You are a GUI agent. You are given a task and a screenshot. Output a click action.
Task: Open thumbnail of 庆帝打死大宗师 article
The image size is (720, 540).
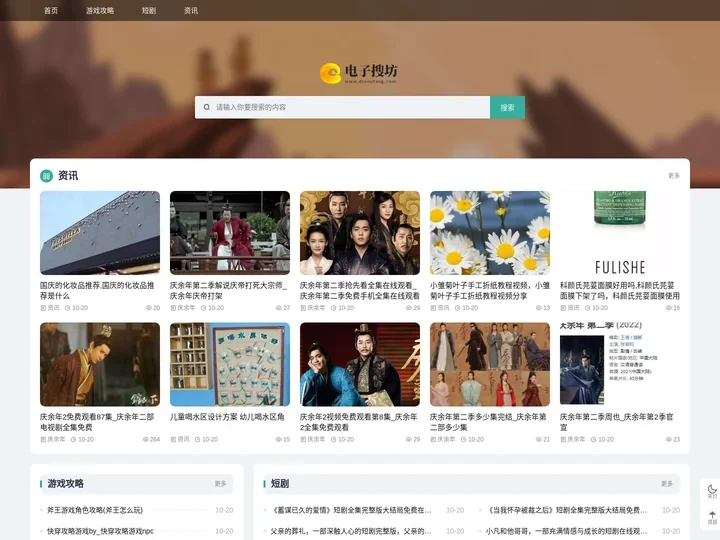(x=230, y=233)
